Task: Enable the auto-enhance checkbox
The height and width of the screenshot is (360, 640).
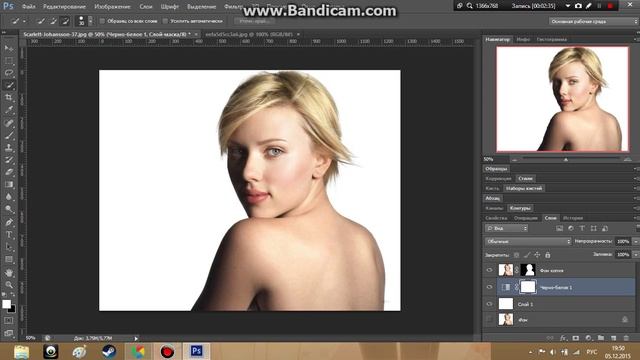Action: click(165, 21)
